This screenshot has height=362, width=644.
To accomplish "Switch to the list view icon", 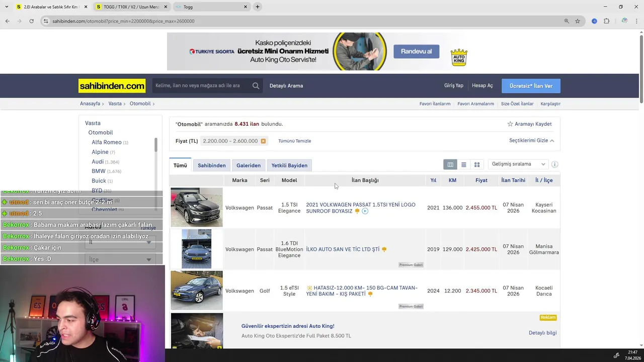I will [x=463, y=164].
